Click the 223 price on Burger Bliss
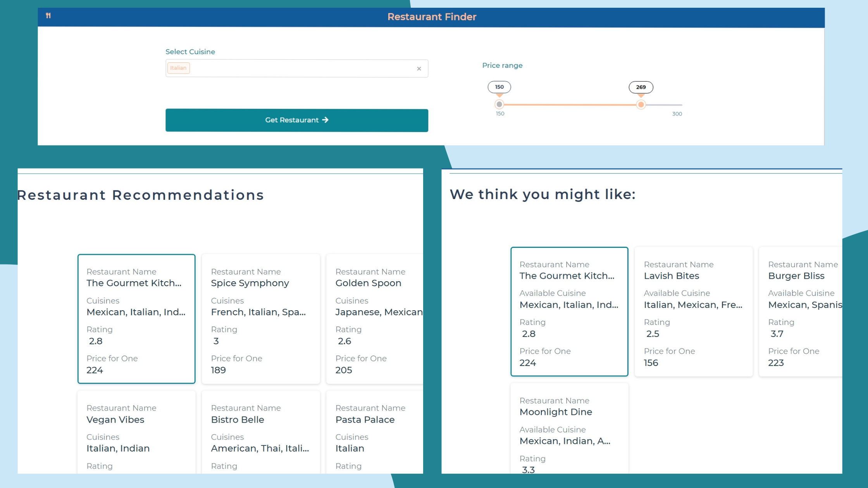The width and height of the screenshot is (868, 488). click(776, 363)
